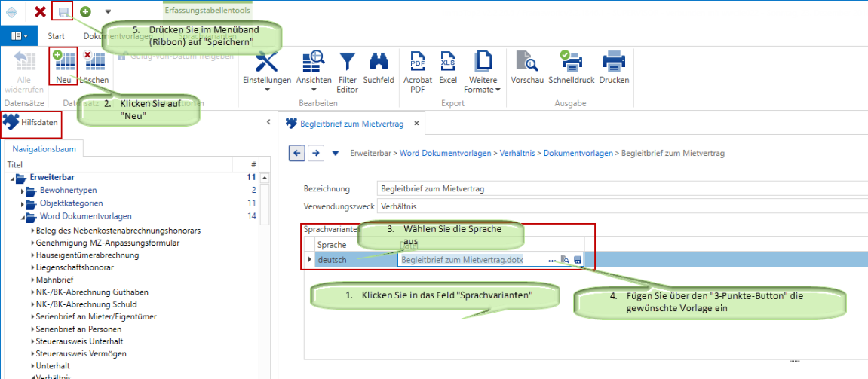Viewport: 868px width, 379px height.
Task: Select Serienbrief an Personen tree item
Action: 78,329
